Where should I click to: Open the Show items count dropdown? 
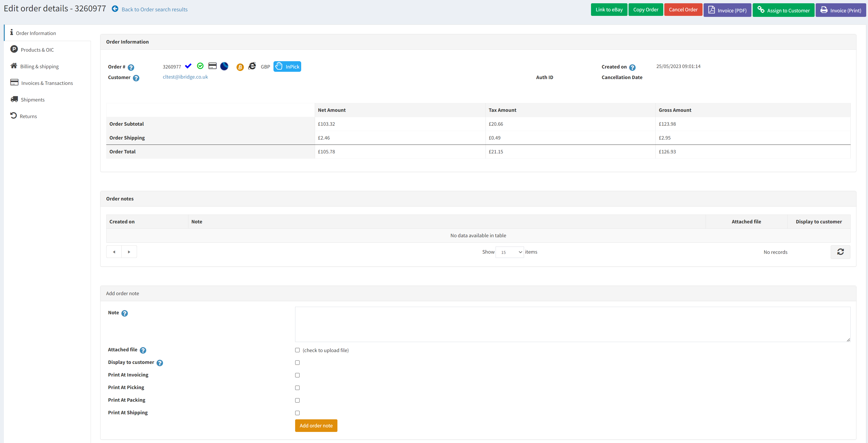(509, 252)
